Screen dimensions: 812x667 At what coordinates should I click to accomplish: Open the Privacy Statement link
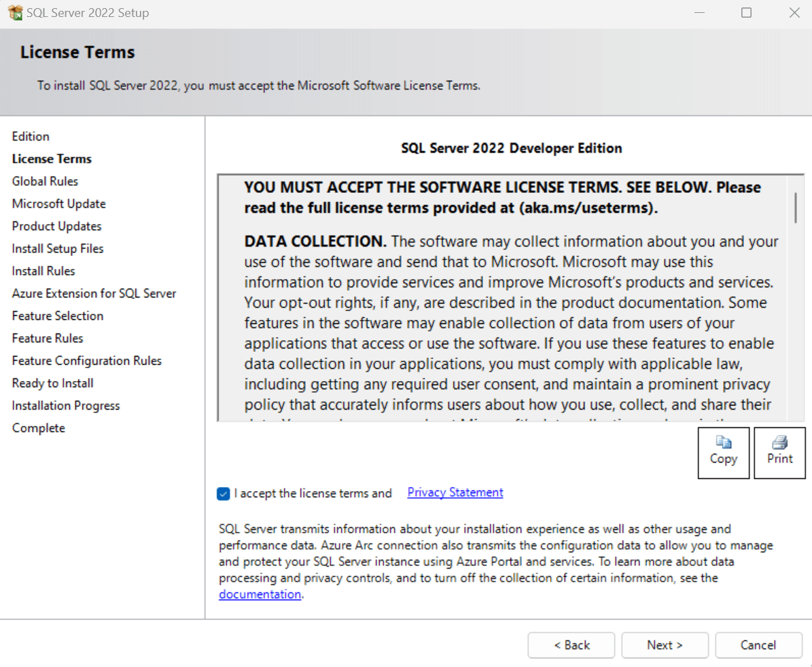pos(455,492)
